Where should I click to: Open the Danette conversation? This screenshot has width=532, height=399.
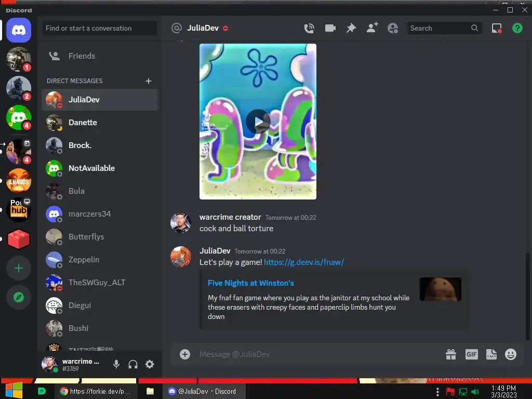point(100,123)
